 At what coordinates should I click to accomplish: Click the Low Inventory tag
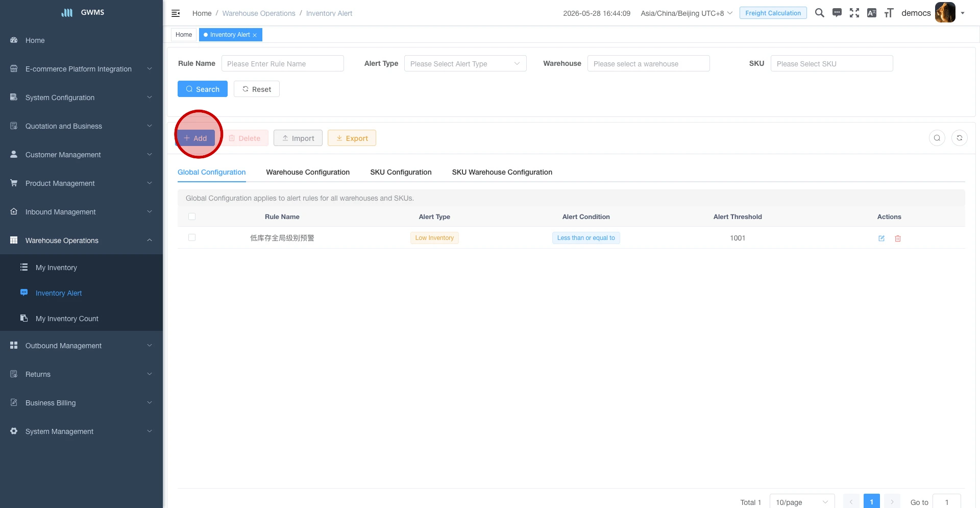coord(434,238)
